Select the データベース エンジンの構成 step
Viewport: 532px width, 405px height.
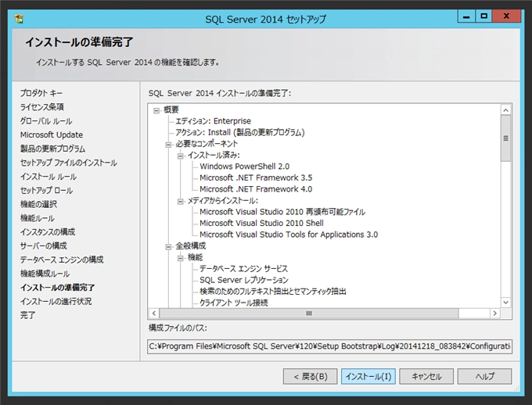click(62, 260)
